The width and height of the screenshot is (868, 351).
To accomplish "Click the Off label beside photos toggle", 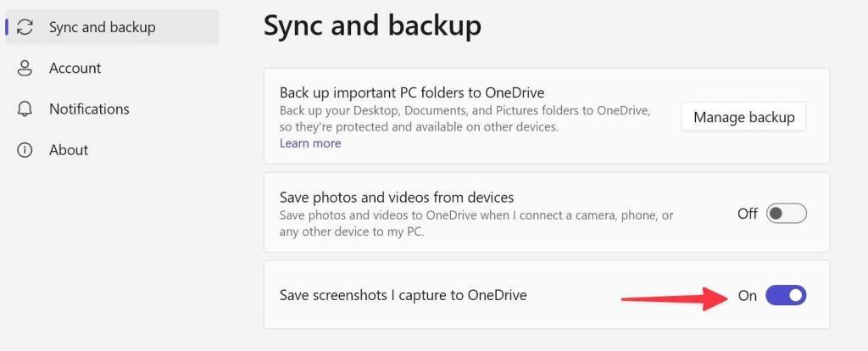I will (747, 214).
